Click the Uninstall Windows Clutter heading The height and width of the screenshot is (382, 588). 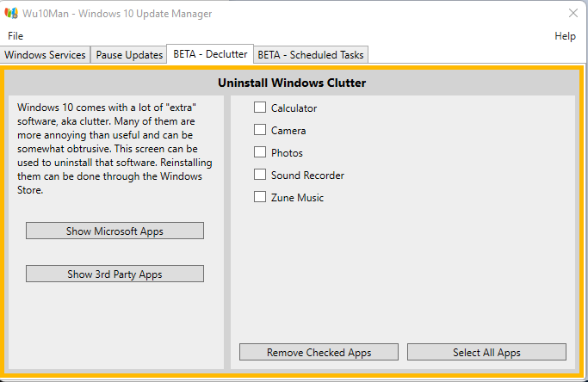click(x=292, y=83)
